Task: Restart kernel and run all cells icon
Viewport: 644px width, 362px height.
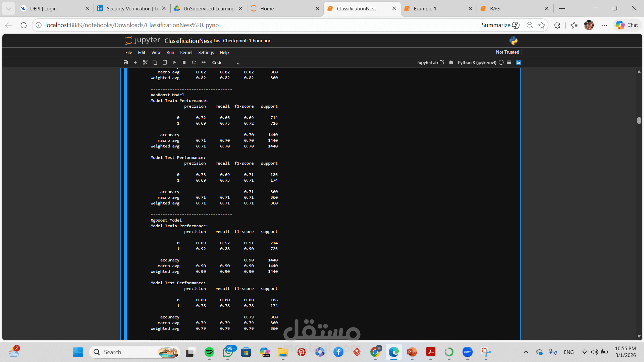Action: click(x=204, y=62)
